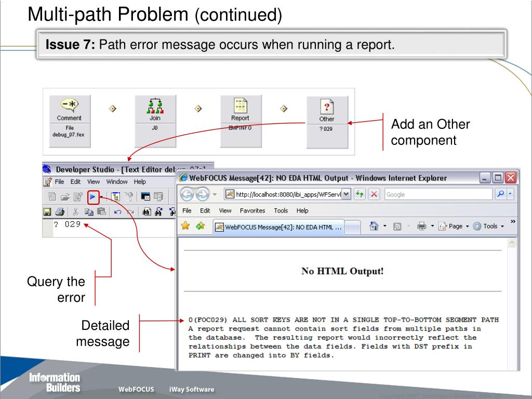Select the Report component icon
532x399 pixels.
point(241,106)
